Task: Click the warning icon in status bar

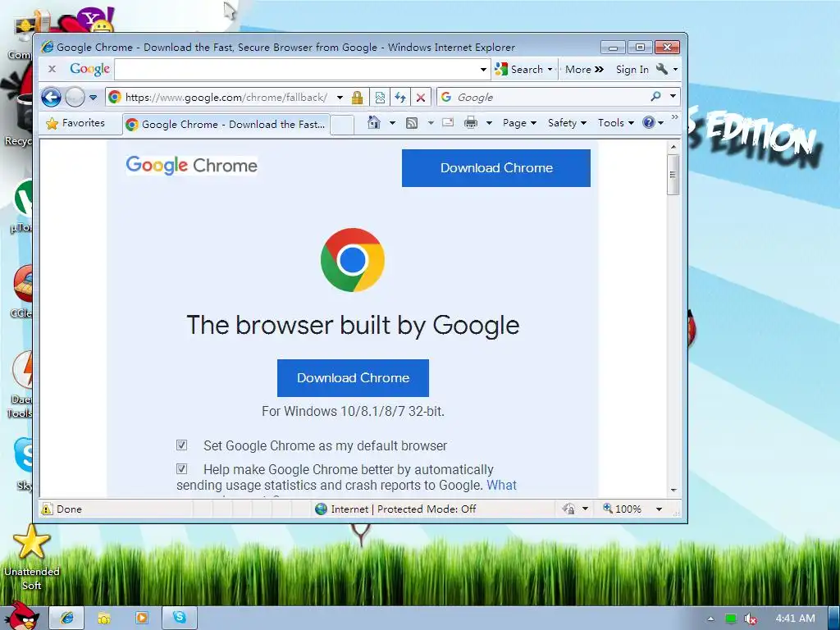Action: coord(47,509)
